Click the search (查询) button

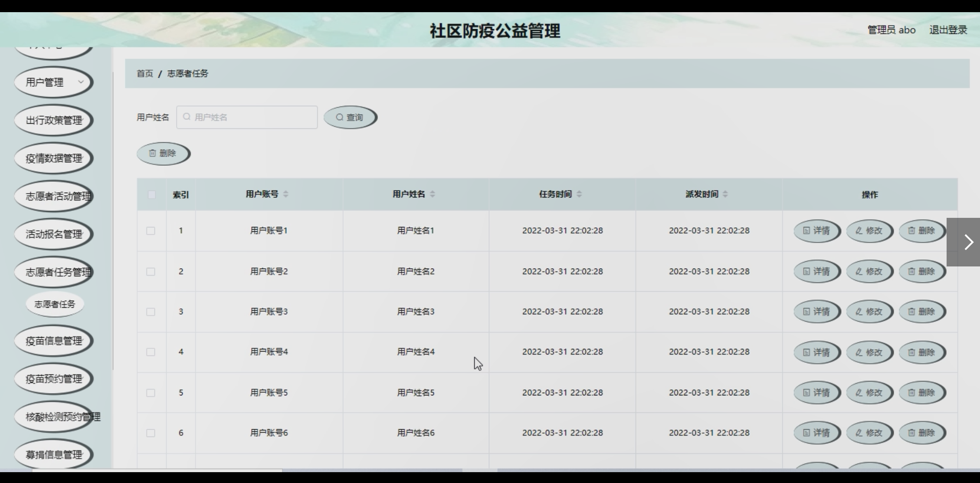350,117
